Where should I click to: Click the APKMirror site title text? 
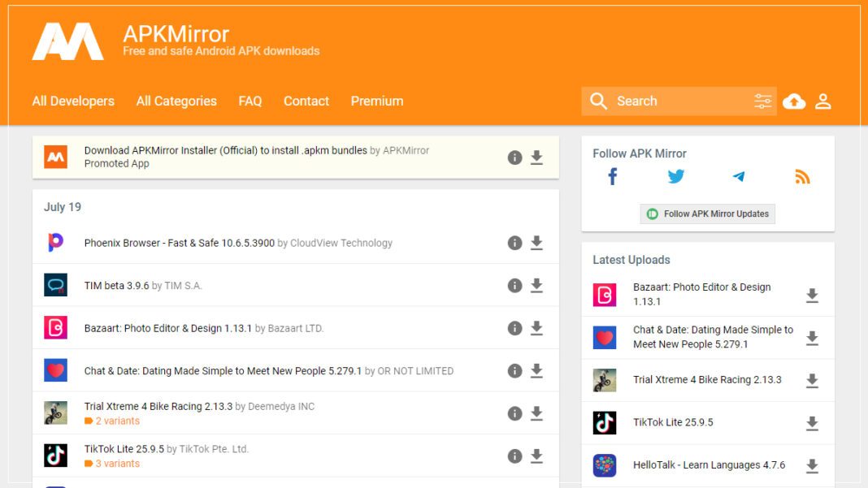coord(176,34)
